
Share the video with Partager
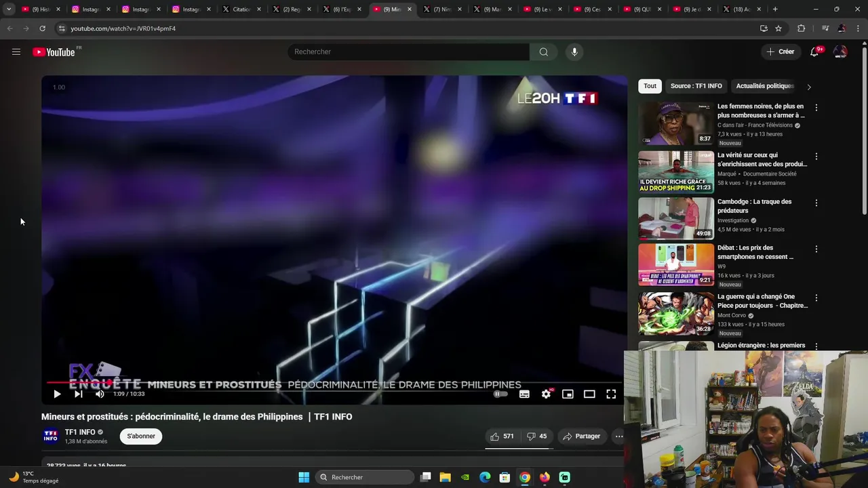coord(582,436)
